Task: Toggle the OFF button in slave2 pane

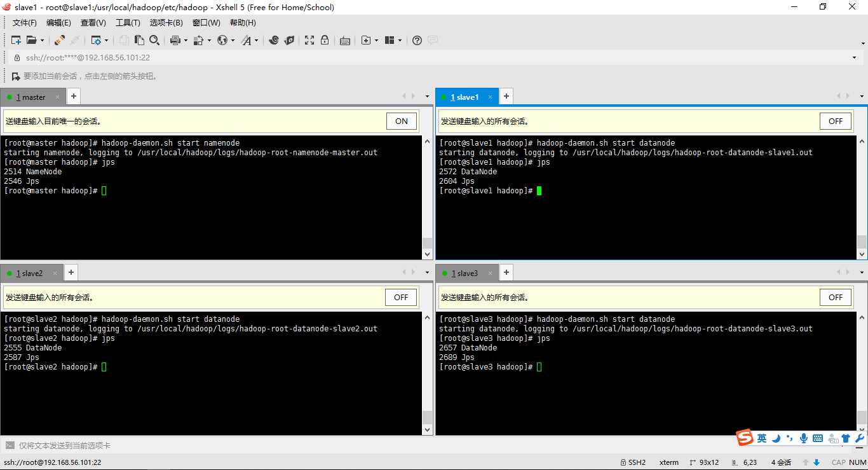Action: point(401,297)
